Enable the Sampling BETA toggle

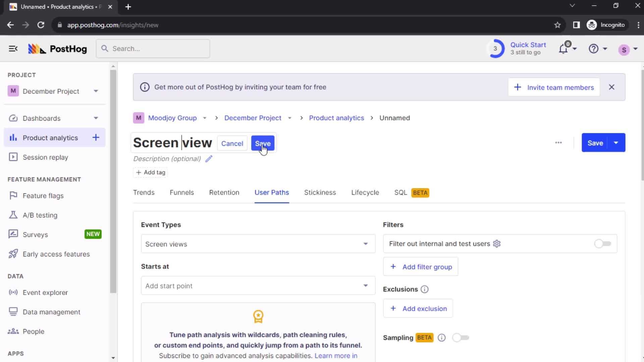(461, 338)
